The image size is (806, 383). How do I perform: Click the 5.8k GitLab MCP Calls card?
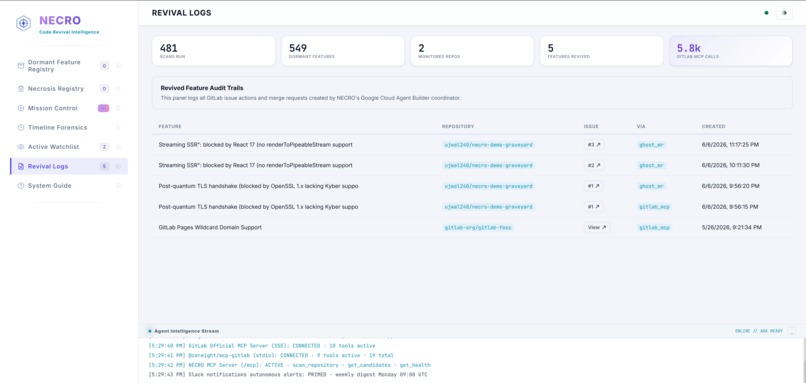coord(730,51)
